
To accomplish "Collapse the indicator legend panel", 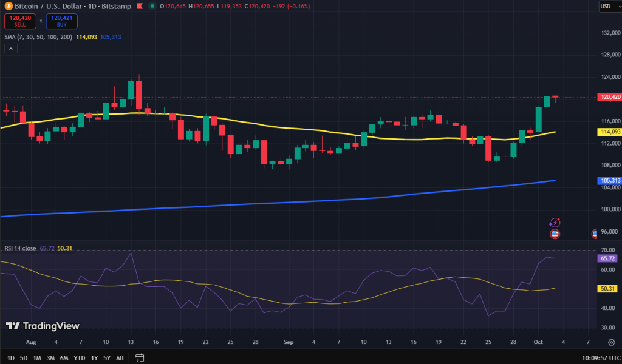I will pyautogui.click(x=10, y=48).
